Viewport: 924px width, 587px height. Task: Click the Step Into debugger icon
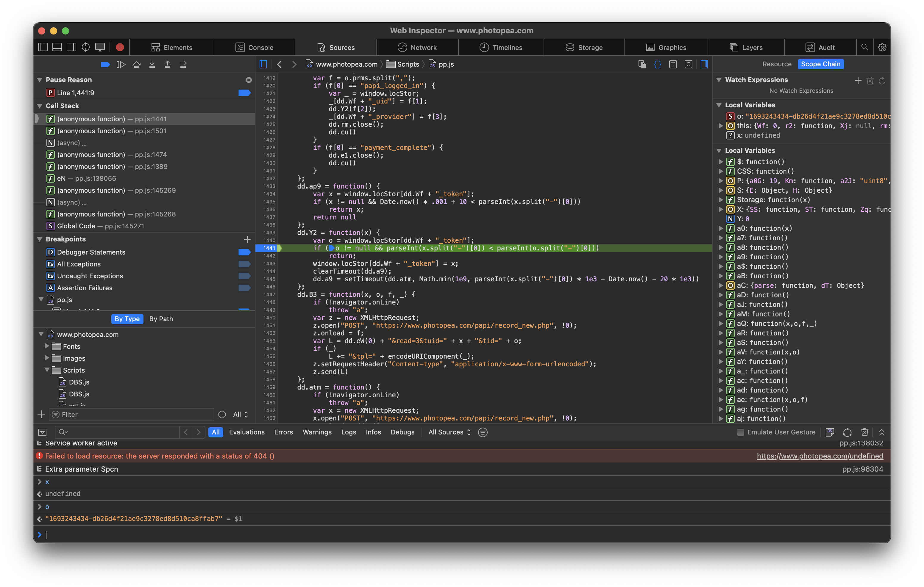152,65
